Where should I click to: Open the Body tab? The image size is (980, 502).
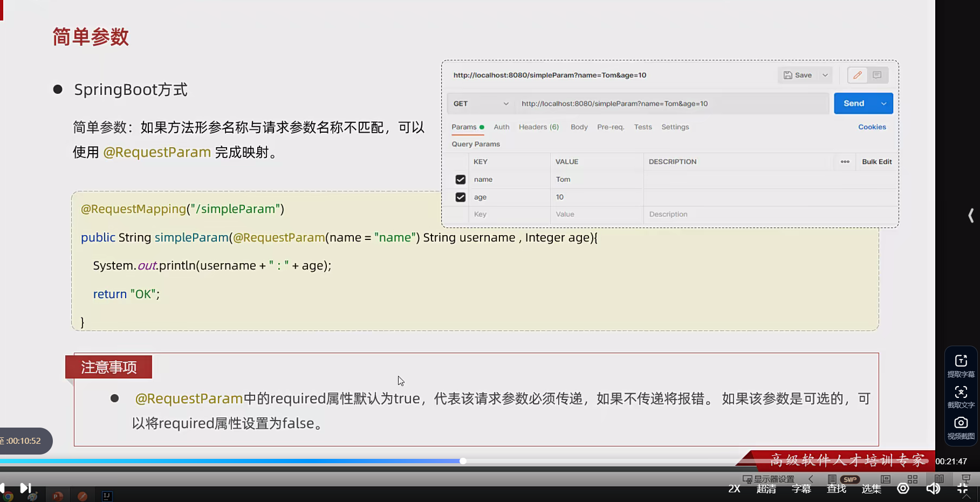[x=579, y=127]
